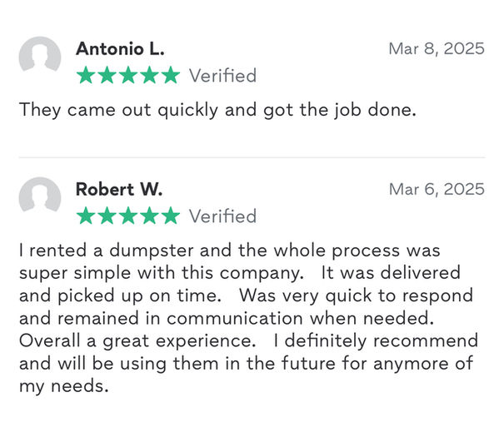The width and height of the screenshot is (504, 427).
Task: Click the Mar 6, 2025 review date
Action: [x=436, y=190]
